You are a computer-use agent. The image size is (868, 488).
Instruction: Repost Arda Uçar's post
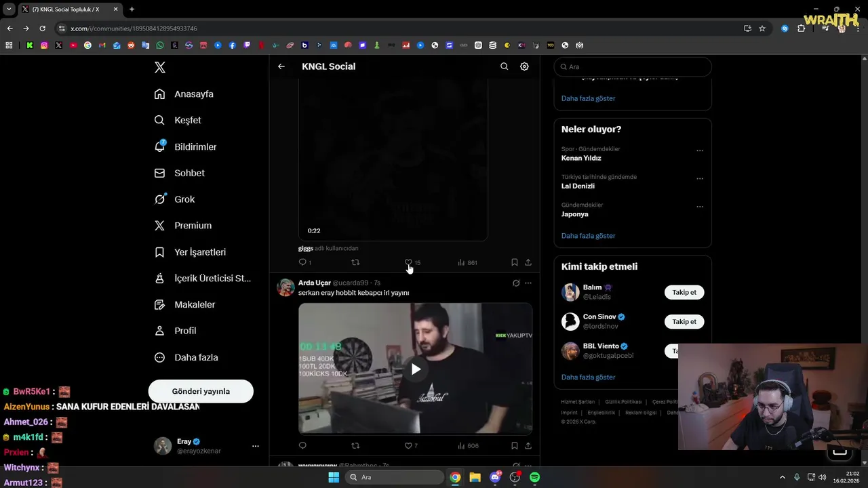coord(355,446)
